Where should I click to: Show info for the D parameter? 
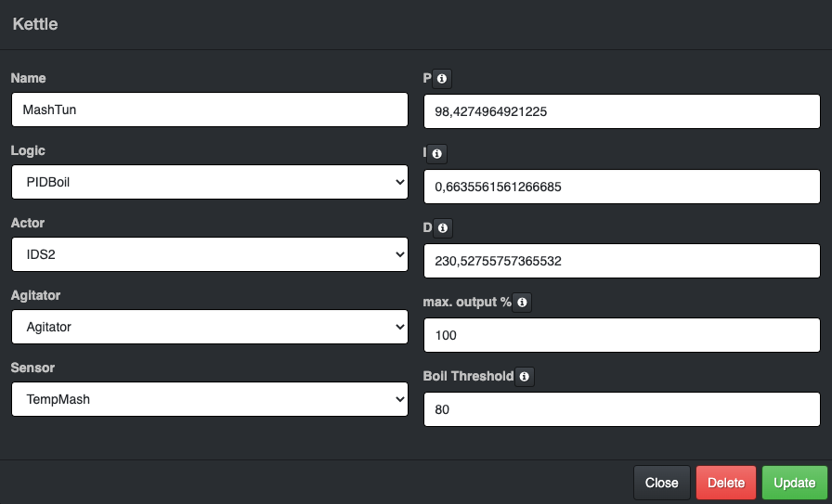(442, 228)
